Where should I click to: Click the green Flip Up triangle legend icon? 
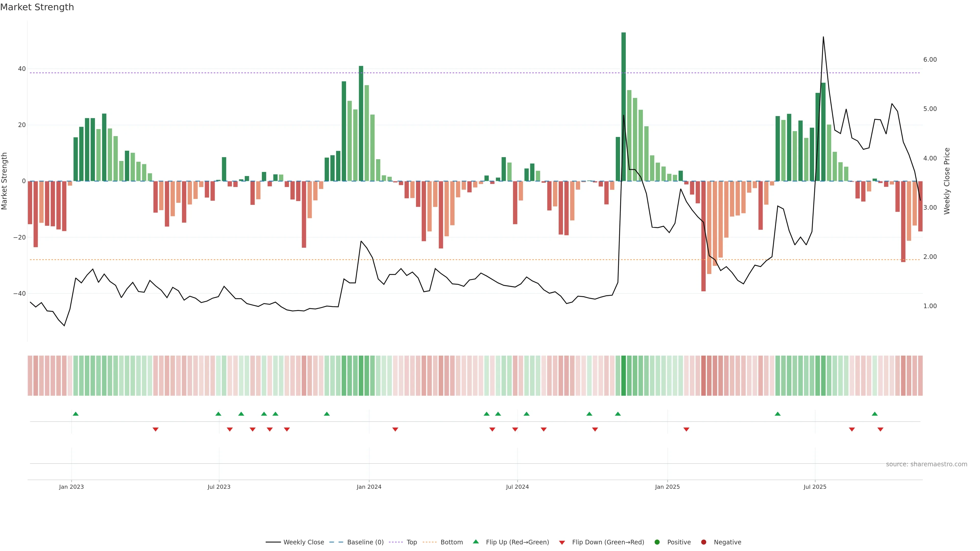tap(475, 542)
